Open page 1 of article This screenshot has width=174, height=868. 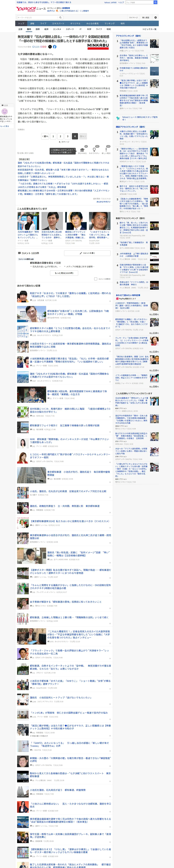53,136
